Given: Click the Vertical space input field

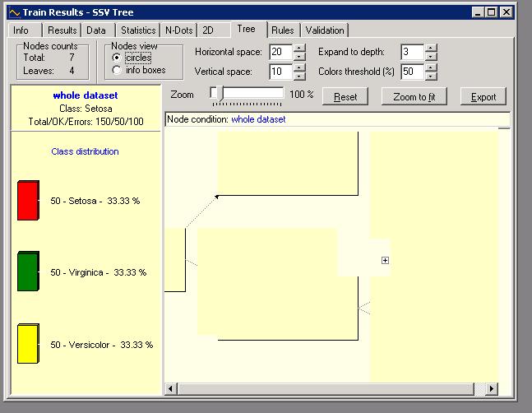Looking at the screenshot, I should point(281,72).
